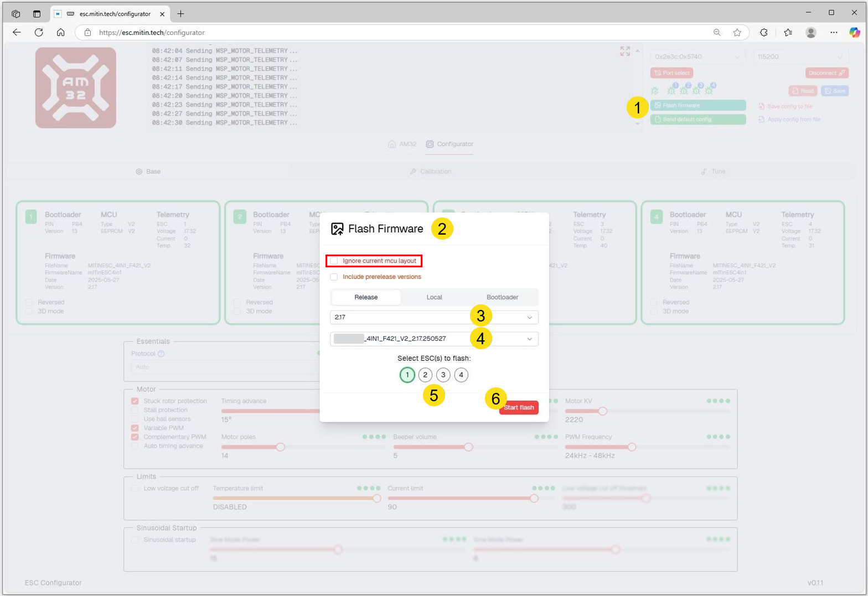This screenshot has width=868, height=596.
Task: Open the browser profile avatar
Action: (x=811, y=33)
